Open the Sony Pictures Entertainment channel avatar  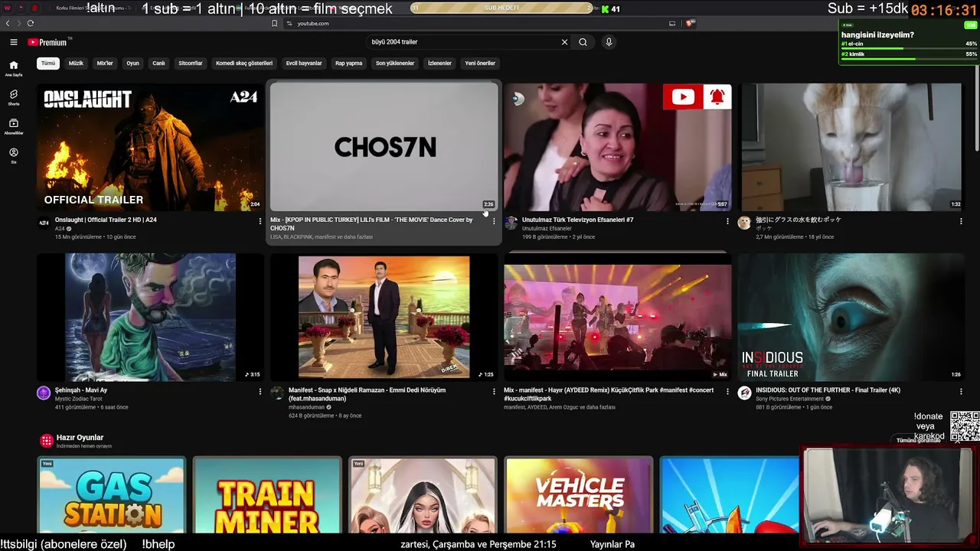pyautogui.click(x=744, y=393)
